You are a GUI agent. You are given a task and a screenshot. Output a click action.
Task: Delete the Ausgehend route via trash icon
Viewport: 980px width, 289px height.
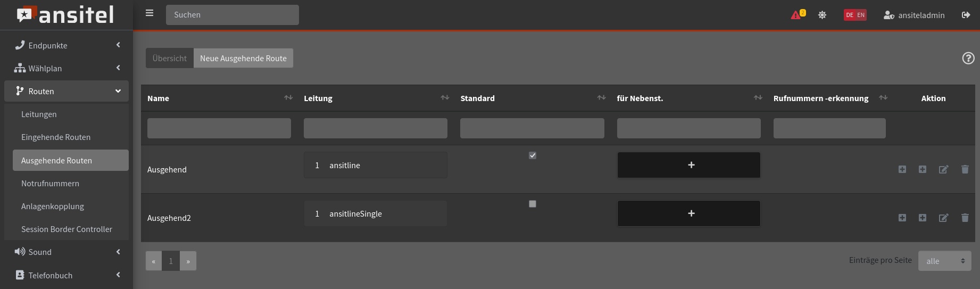pos(965,169)
